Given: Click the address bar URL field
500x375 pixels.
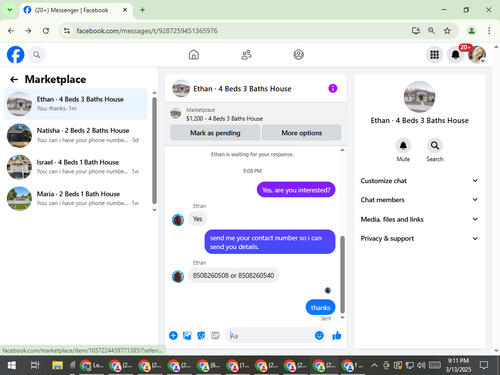Looking at the screenshot, I should pyautogui.click(x=147, y=31).
